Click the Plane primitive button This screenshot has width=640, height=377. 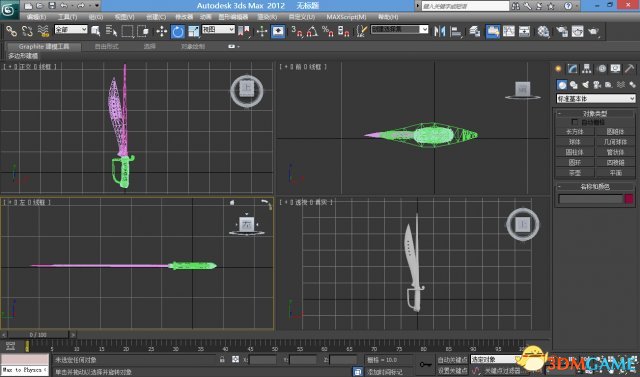coord(616,173)
